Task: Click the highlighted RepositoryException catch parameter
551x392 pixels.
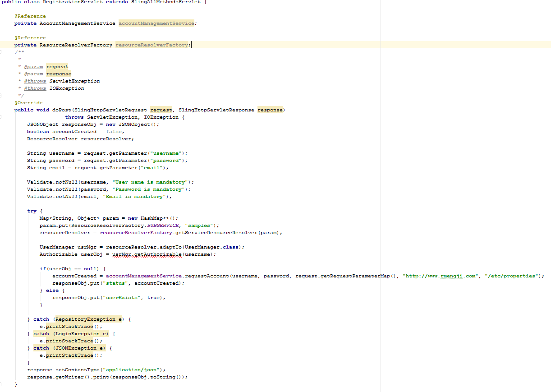Action: tap(89, 319)
